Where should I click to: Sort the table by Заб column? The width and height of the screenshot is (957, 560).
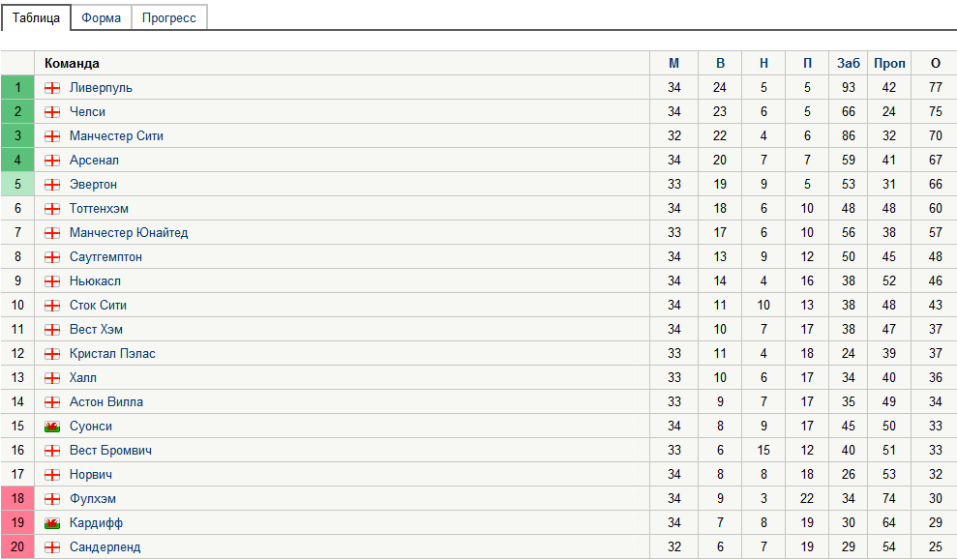(x=847, y=63)
